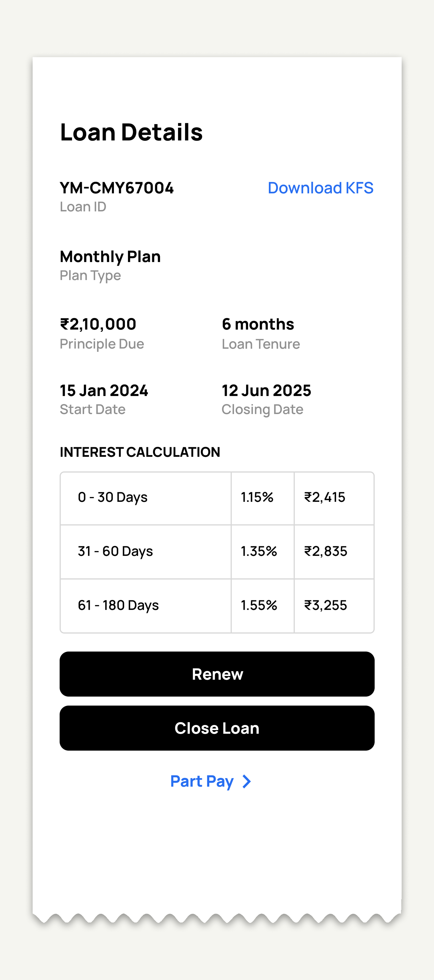The image size is (434, 980).
Task: Click the 0 - 30 Days row
Action: tap(113, 497)
